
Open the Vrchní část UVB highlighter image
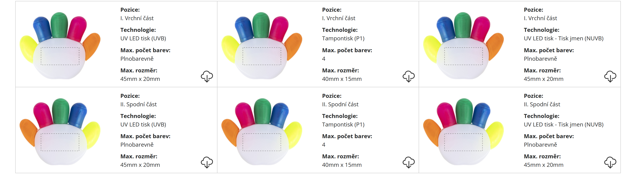tap(60, 45)
